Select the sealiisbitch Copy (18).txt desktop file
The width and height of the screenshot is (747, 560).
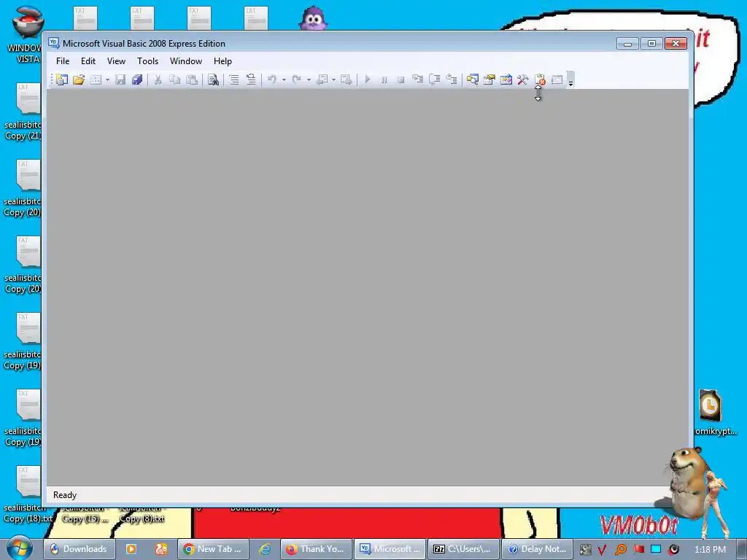pyautogui.click(x=28, y=495)
